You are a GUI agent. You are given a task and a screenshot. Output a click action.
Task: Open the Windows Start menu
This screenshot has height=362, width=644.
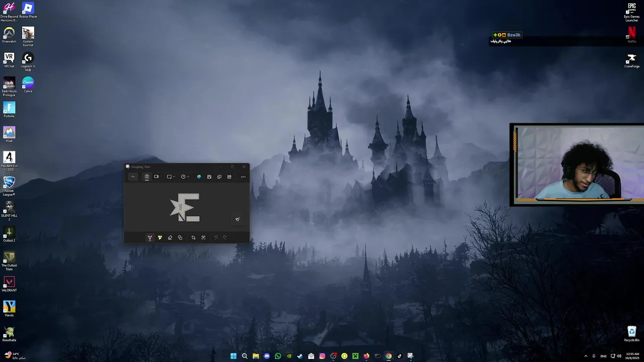coord(233,356)
